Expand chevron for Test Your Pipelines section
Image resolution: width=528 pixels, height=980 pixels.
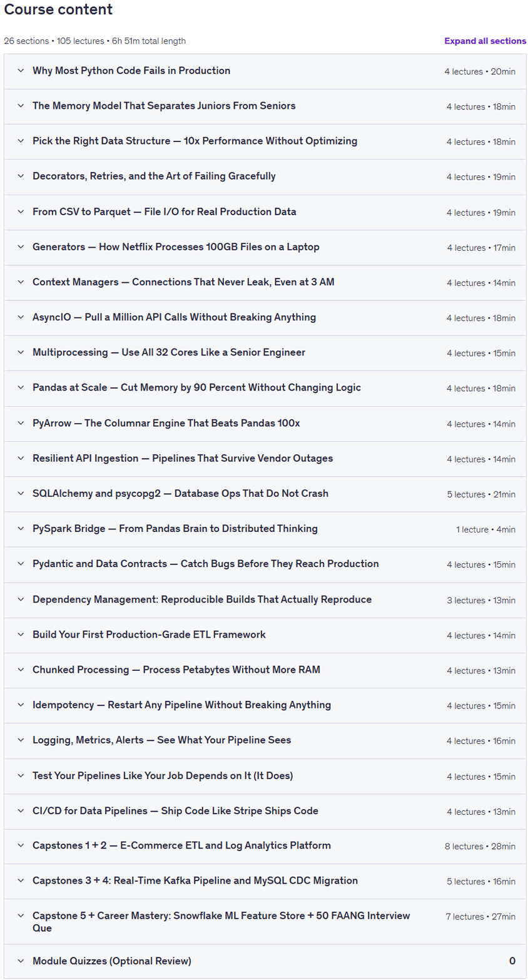point(21,776)
